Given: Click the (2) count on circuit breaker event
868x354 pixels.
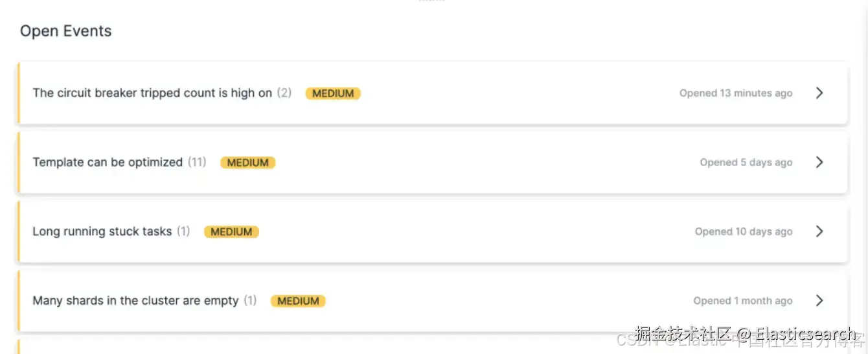Looking at the screenshot, I should click(x=284, y=93).
